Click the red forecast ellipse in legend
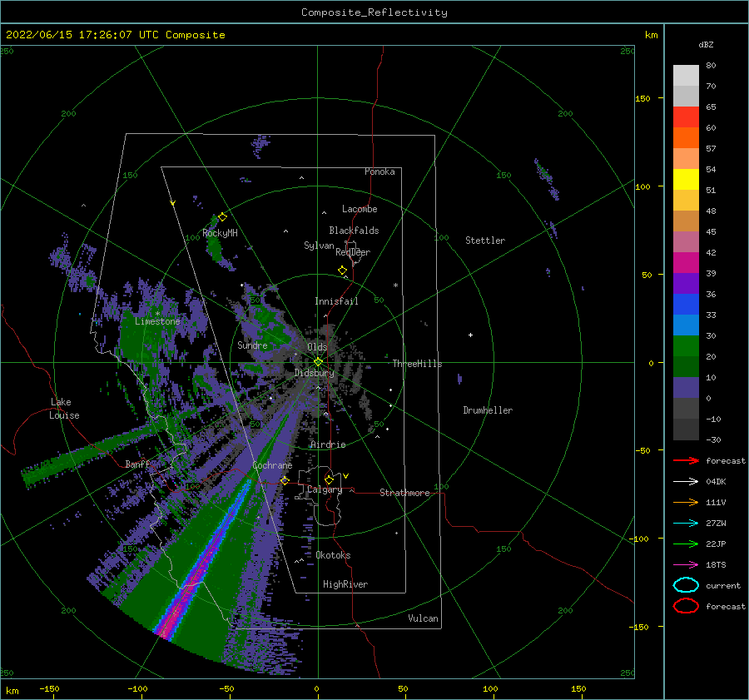The height and width of the screenshot is (700, 749). [x=686, y=606]
